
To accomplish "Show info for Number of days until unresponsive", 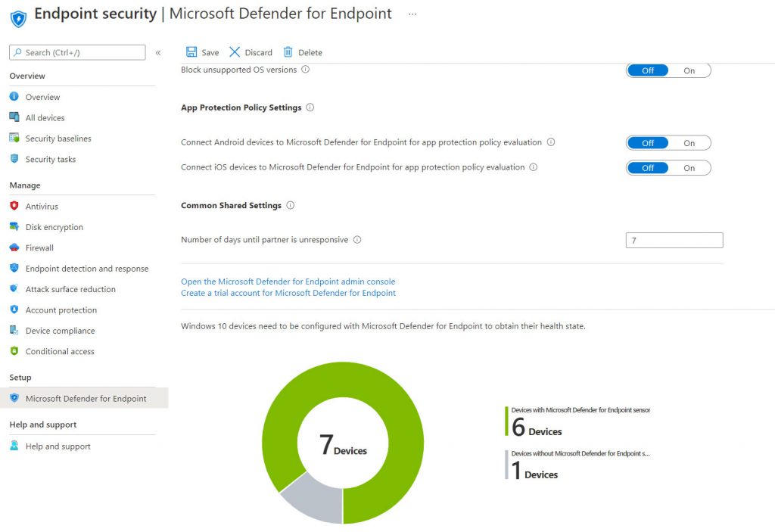I will coord(357,240).
